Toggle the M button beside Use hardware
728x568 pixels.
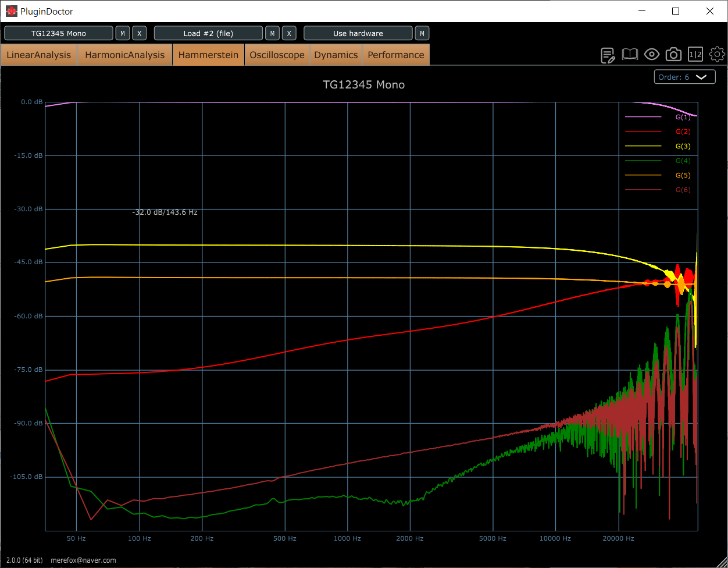[422, 33]
